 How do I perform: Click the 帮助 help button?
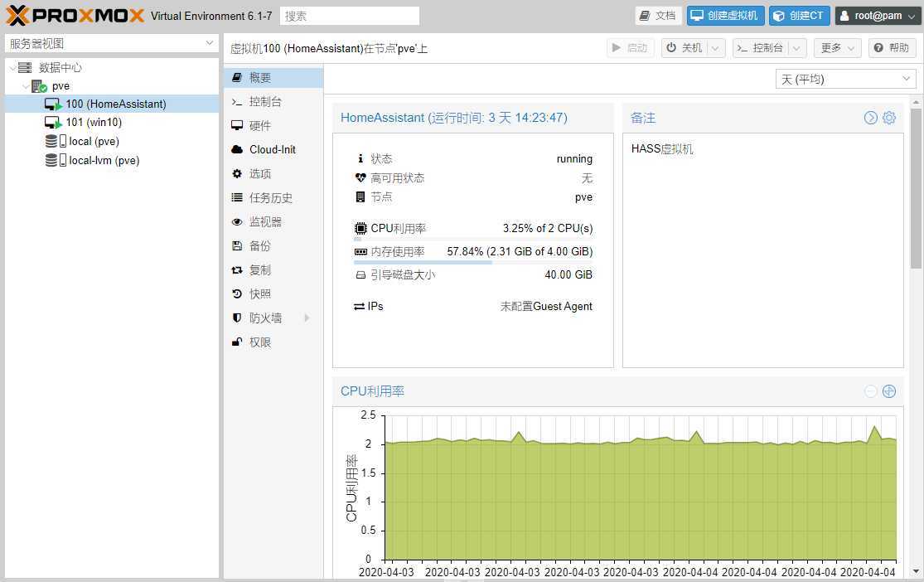tap(893, 48)
